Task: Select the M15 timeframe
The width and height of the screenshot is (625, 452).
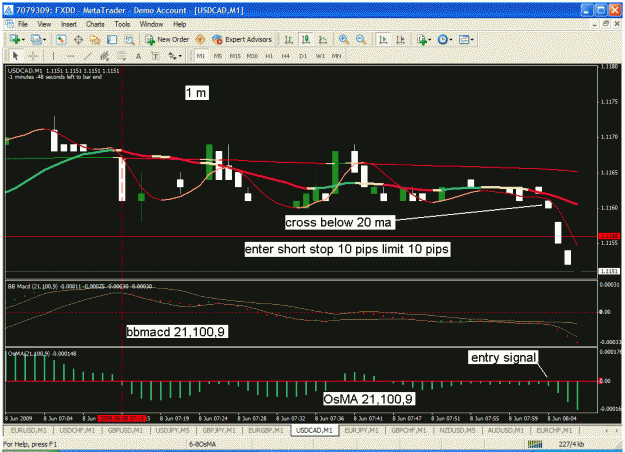Action: coord(235,56)
